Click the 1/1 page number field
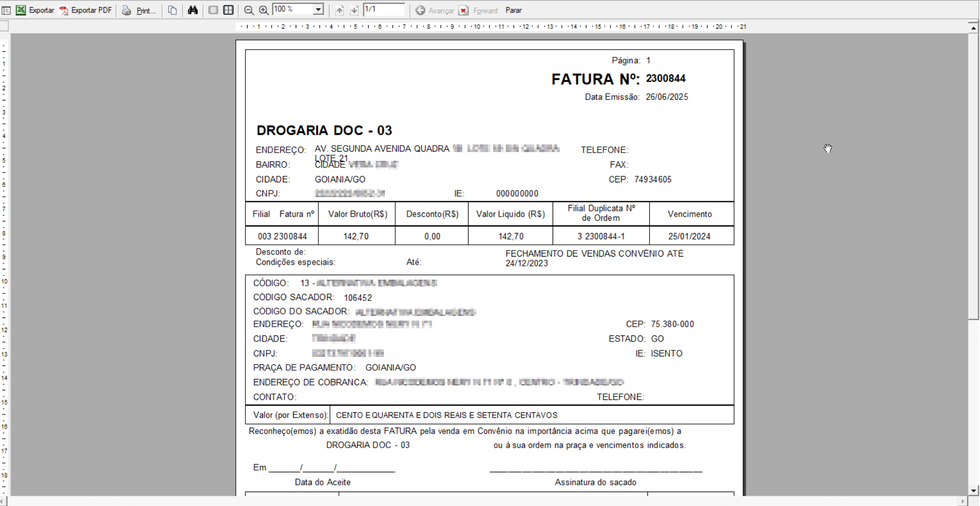 [384, 10]
